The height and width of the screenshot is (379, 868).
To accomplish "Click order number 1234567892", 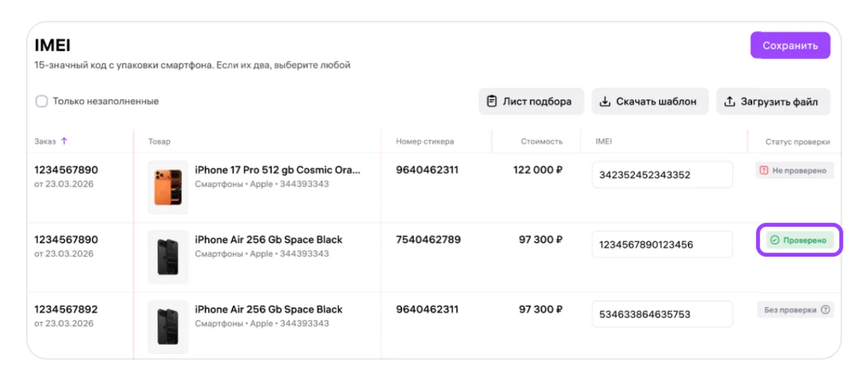I will [x=66, y=309].
